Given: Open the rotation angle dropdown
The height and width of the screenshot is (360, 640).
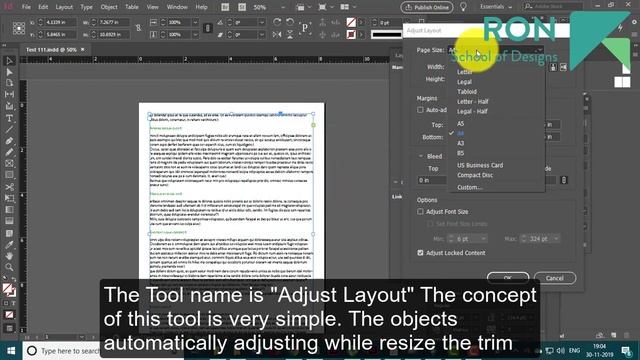Looking at the screenshot, I should (x=262, y=22).
